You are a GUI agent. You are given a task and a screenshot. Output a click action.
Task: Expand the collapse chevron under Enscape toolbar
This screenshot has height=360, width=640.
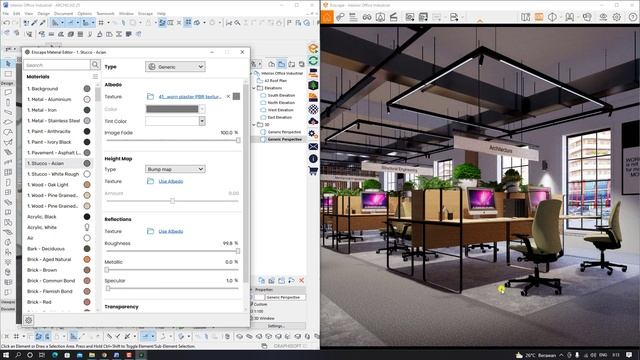(480, 20)
